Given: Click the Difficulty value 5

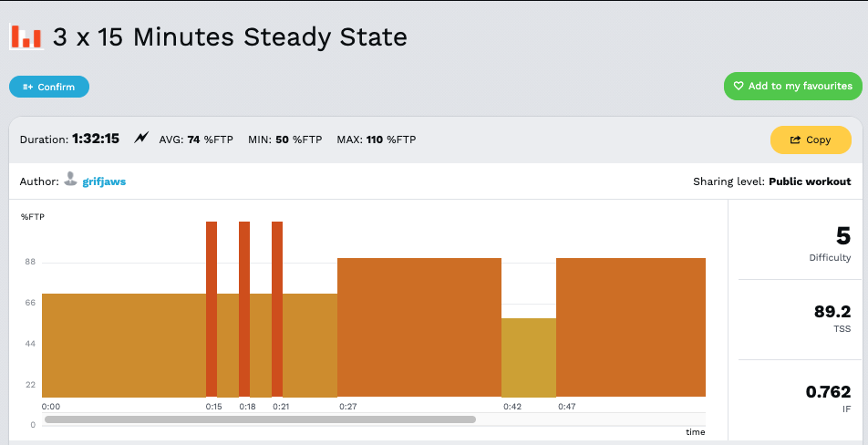Looking at the screenshot, I should coord(842,237).
